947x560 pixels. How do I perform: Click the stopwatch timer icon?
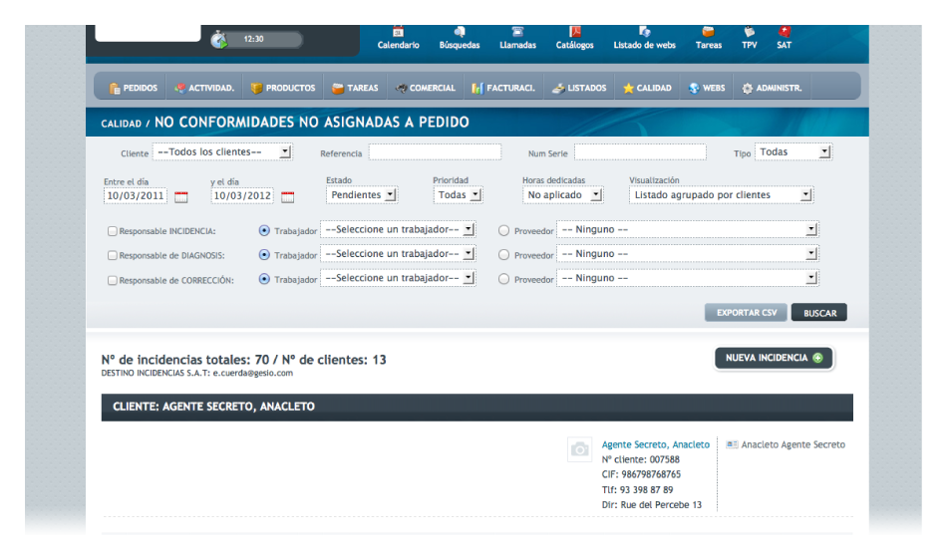coord(218,40)
